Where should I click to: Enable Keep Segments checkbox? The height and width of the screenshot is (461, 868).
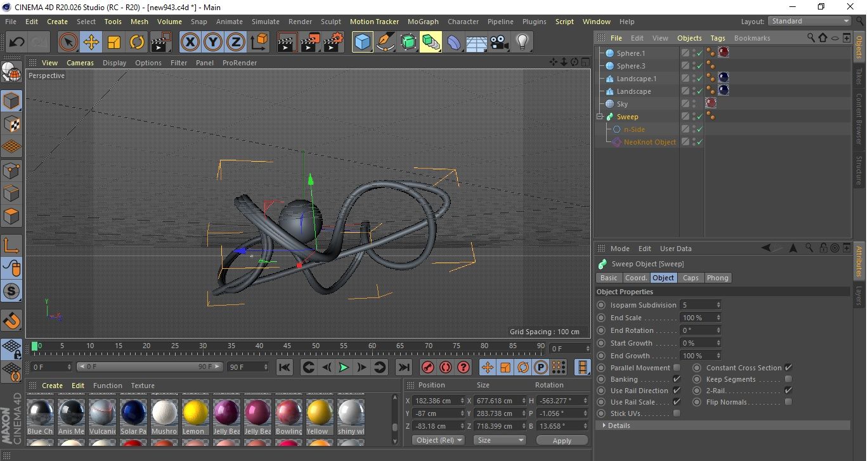click(788, 379)
